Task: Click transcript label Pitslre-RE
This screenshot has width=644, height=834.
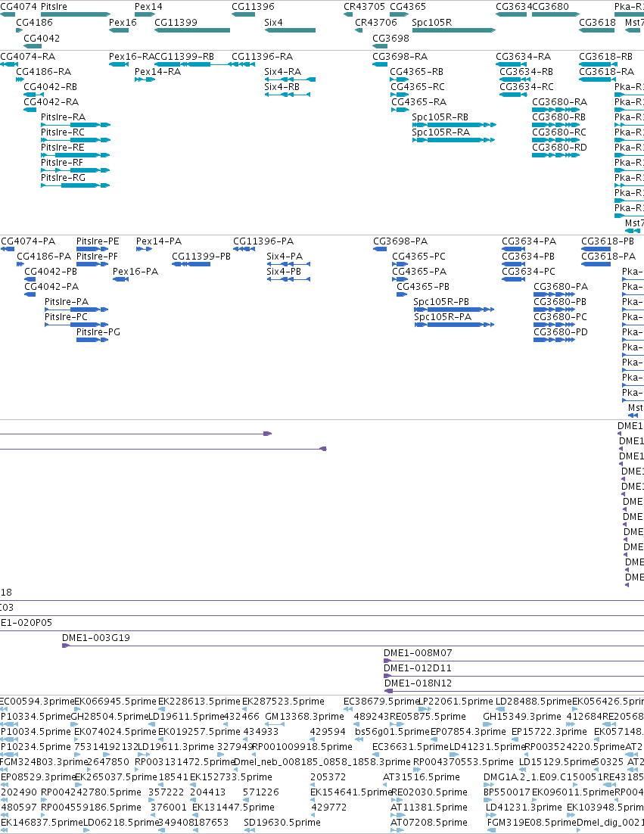Action: pos(62,148)
